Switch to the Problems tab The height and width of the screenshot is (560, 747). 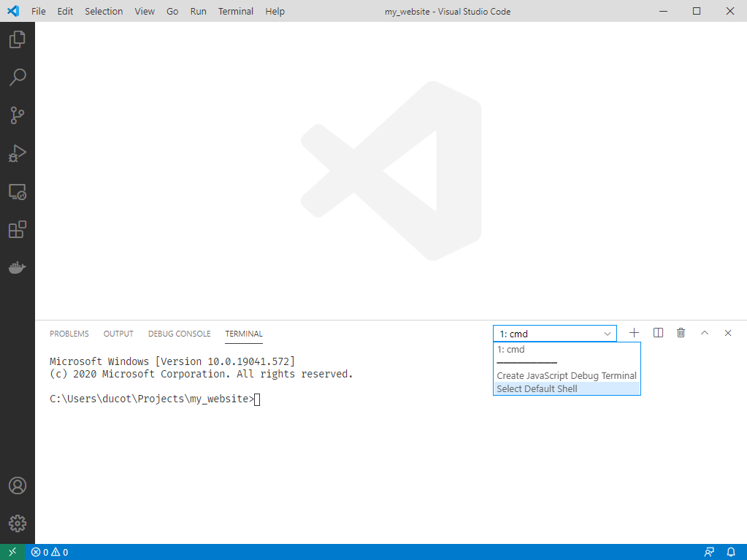69,334
